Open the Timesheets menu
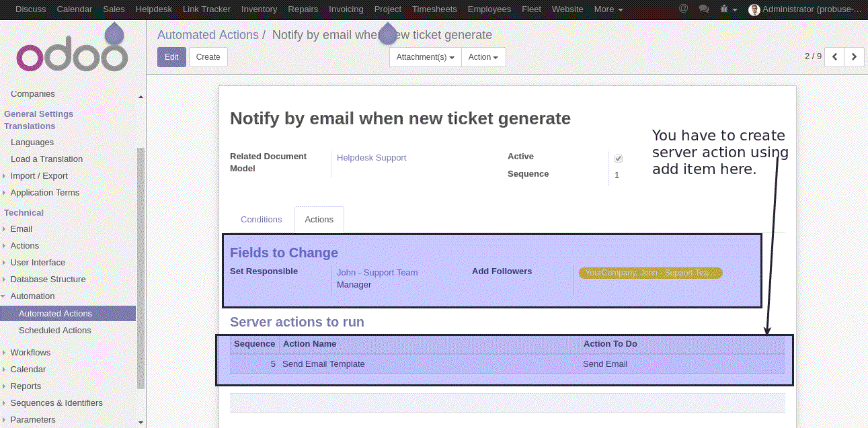The image size is (868, 428). tap(434, 9)
